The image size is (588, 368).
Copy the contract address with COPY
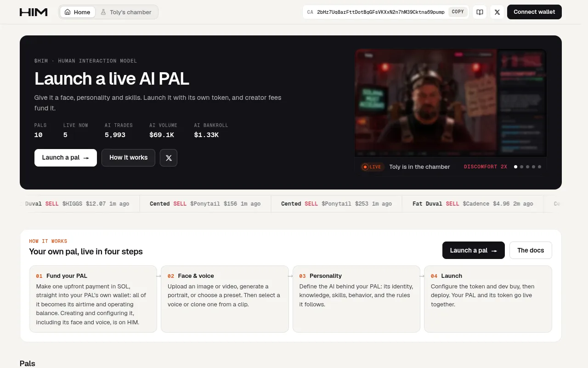point(458,12)
